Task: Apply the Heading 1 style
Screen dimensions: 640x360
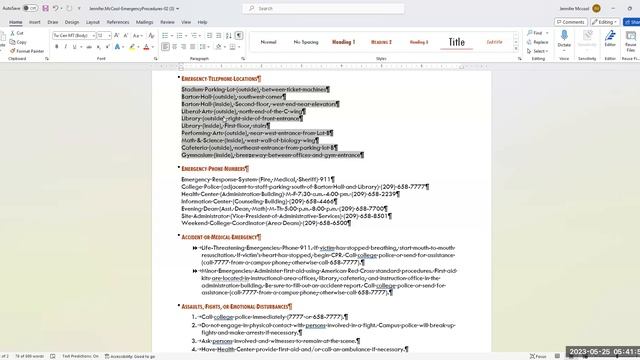Action: (x=343, y=42)
